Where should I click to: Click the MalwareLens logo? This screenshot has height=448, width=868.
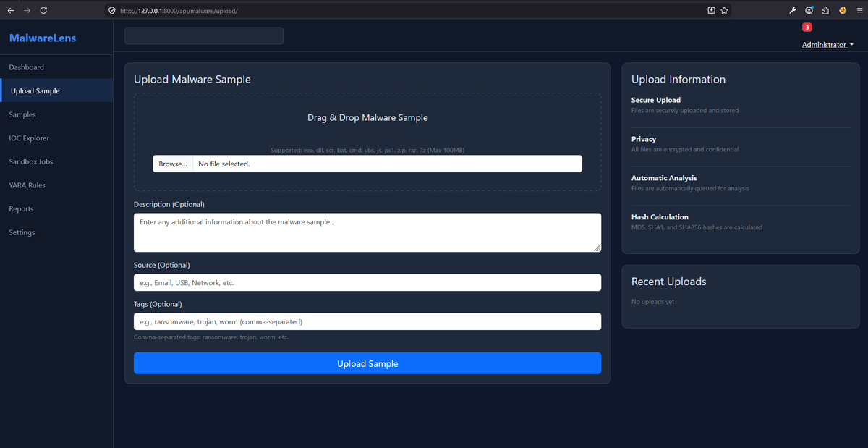pos(43,38)
